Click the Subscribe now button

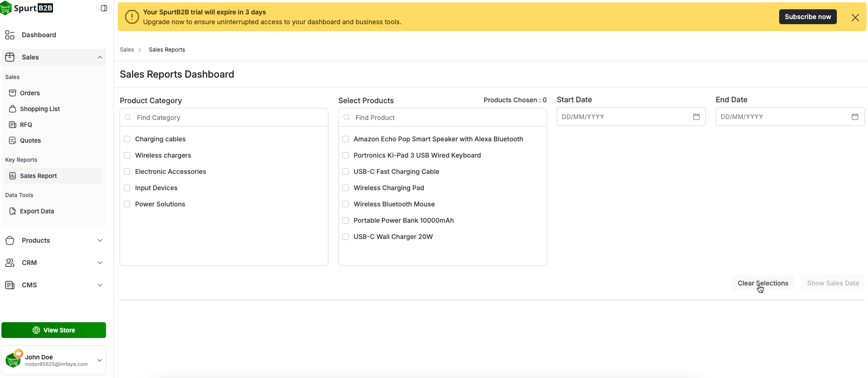click(x=808, y=17)
